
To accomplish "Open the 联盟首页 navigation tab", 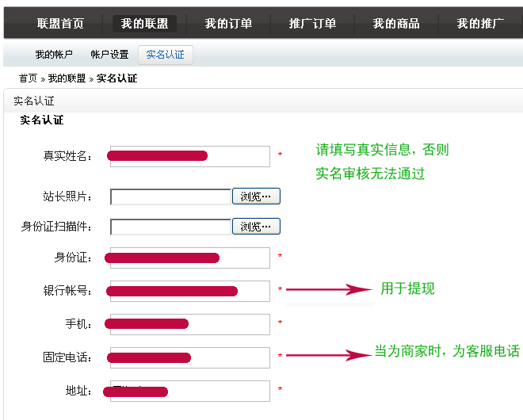I will 60,24.
